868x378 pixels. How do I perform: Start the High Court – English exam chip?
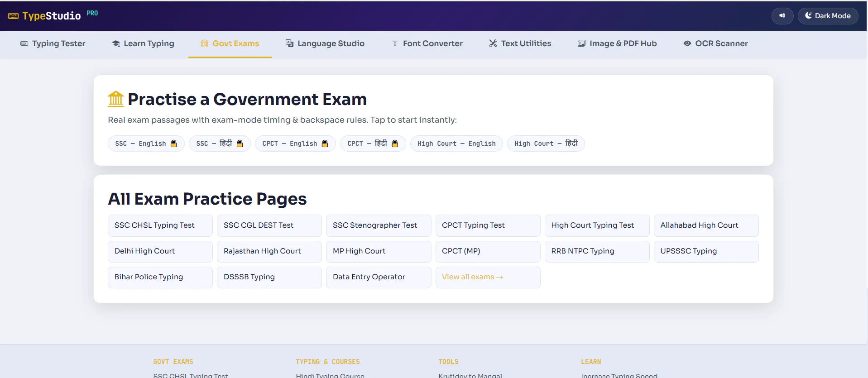[x=456, y=144]
